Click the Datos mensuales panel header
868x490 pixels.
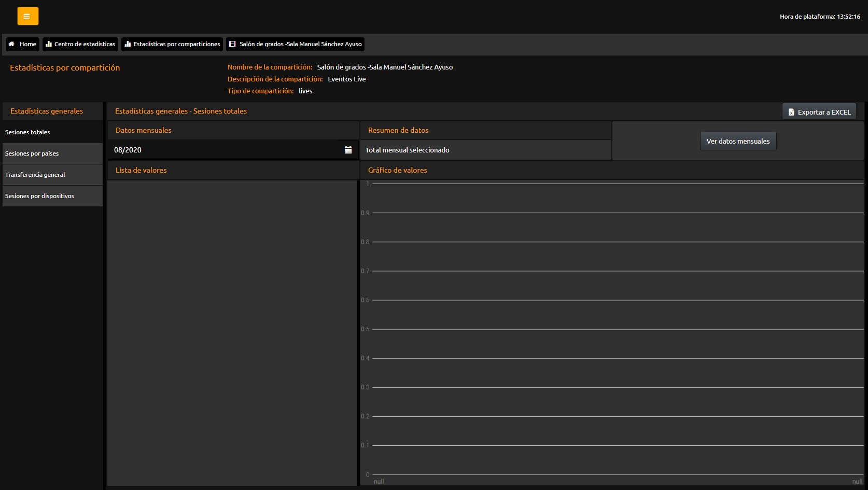(233, 130)
